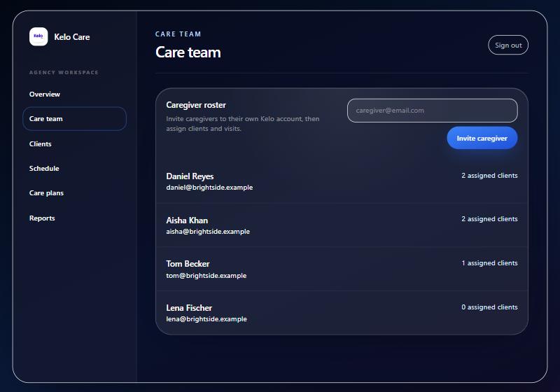Click the Agency Workspace sidebar label
The height and width of the screenshot is (392, 560).
pos(64,73)
